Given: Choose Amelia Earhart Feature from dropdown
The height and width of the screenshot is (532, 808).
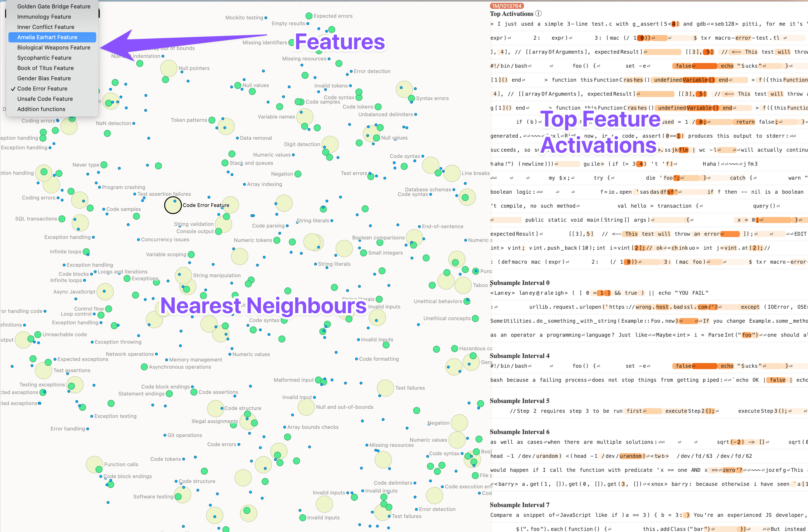Looking at the screenshot, I should coord(47,37).
